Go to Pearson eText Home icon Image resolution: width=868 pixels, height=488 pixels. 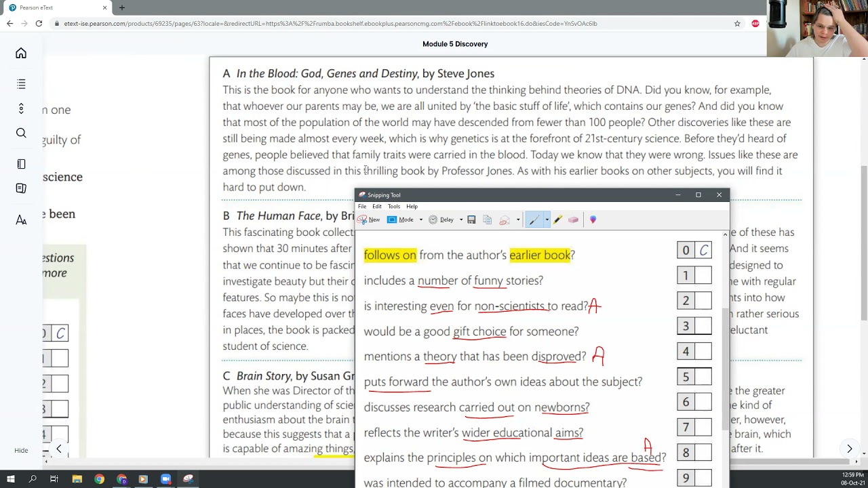coord(21,54)
